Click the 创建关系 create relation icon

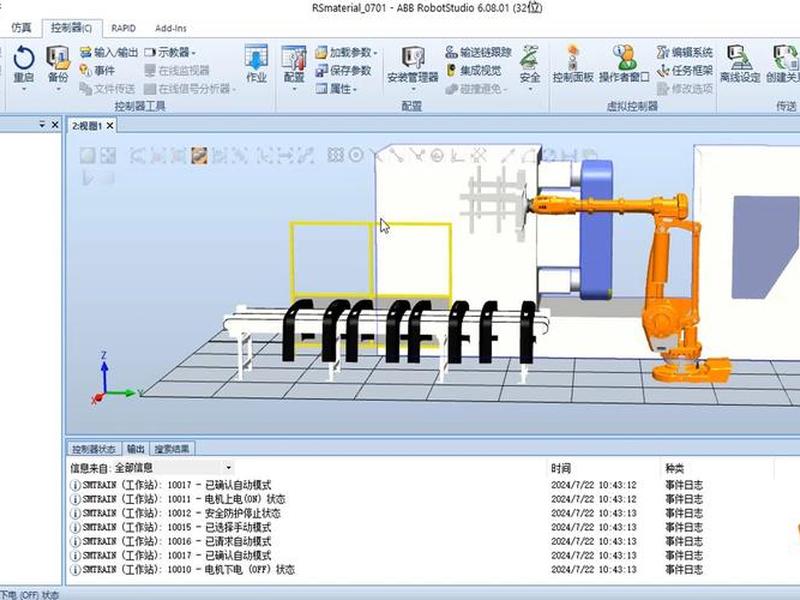(783, 64)
